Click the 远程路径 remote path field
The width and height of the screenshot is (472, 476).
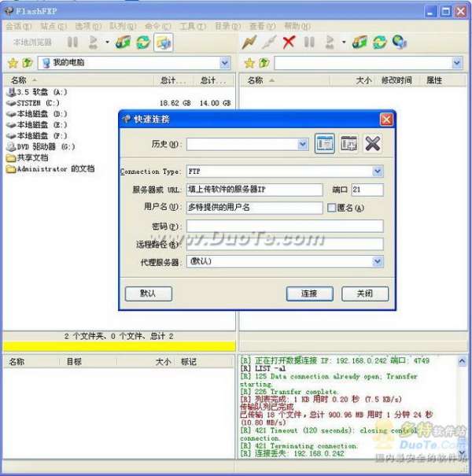click(285, 244)
